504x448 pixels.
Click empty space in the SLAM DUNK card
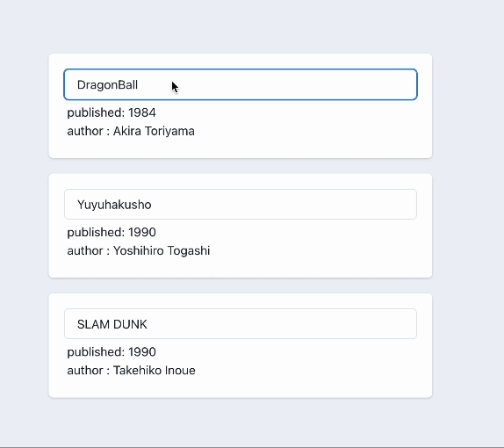[306, 368]
